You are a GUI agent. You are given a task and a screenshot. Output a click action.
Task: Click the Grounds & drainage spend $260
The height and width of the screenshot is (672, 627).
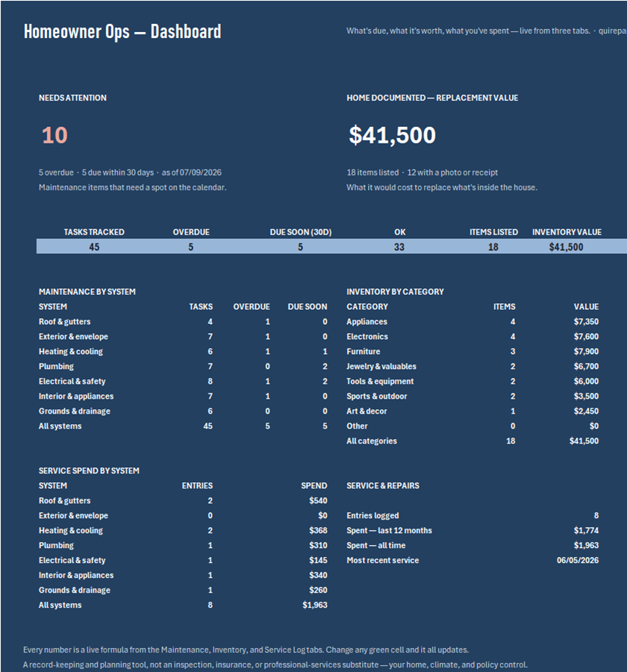pyautogui.click(x=318, y=590)
